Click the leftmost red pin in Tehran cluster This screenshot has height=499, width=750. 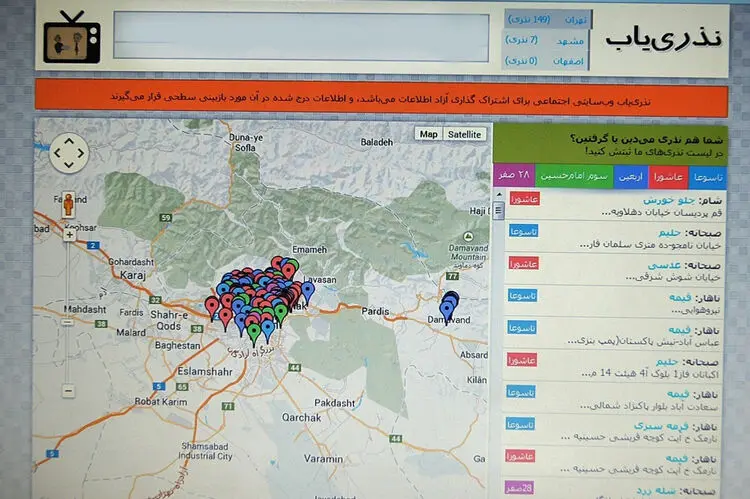pyautogui.click(x=212, y=308)
